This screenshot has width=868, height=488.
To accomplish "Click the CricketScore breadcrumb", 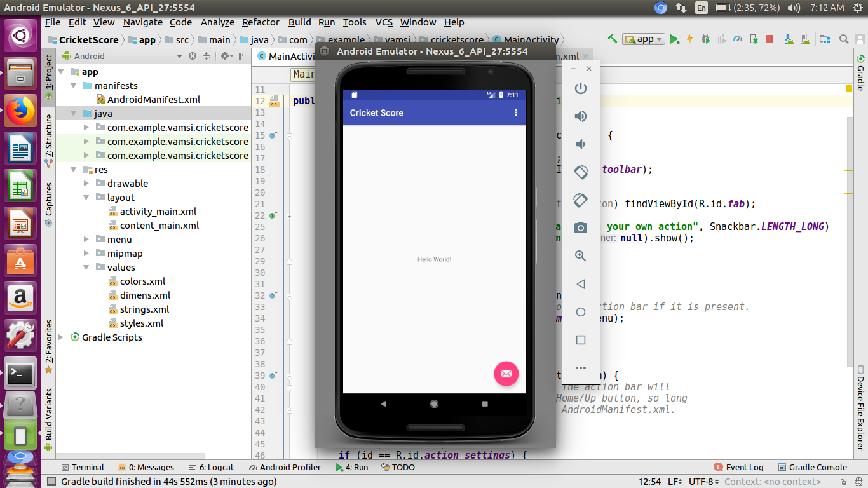I will (x=83, y=39).
